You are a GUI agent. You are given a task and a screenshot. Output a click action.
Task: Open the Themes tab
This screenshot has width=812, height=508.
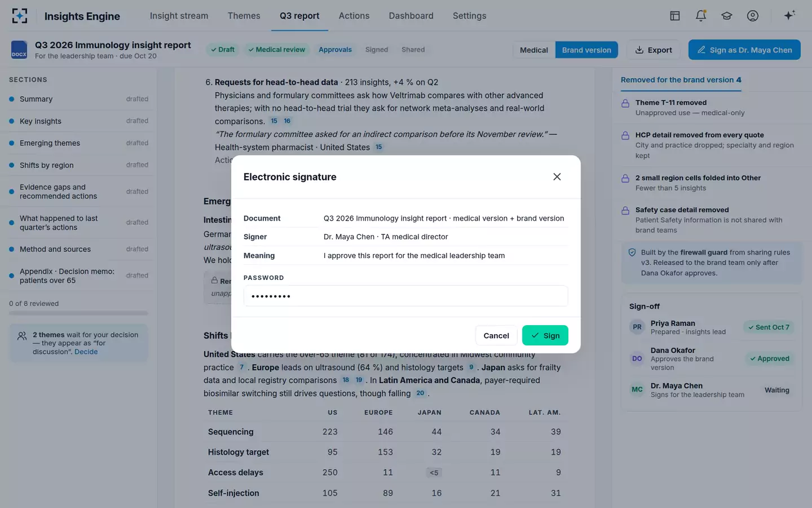[244, 16]
